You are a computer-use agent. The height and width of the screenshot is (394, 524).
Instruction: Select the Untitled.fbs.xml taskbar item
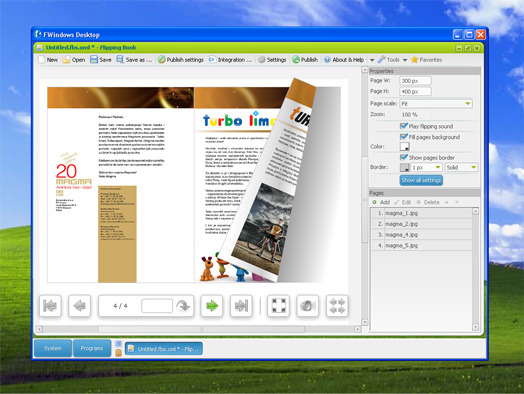164,349
